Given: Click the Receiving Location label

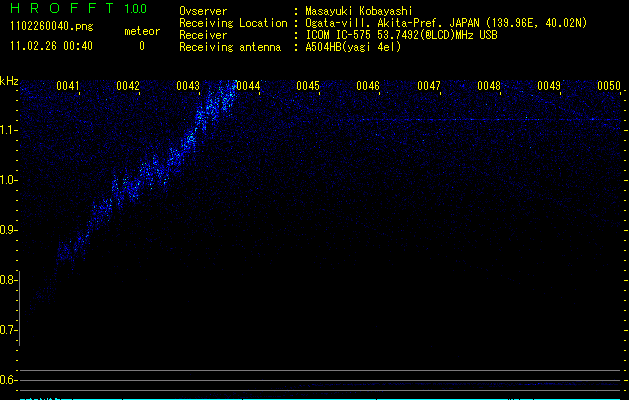Looking at the screenshot, I should point(233,23).
